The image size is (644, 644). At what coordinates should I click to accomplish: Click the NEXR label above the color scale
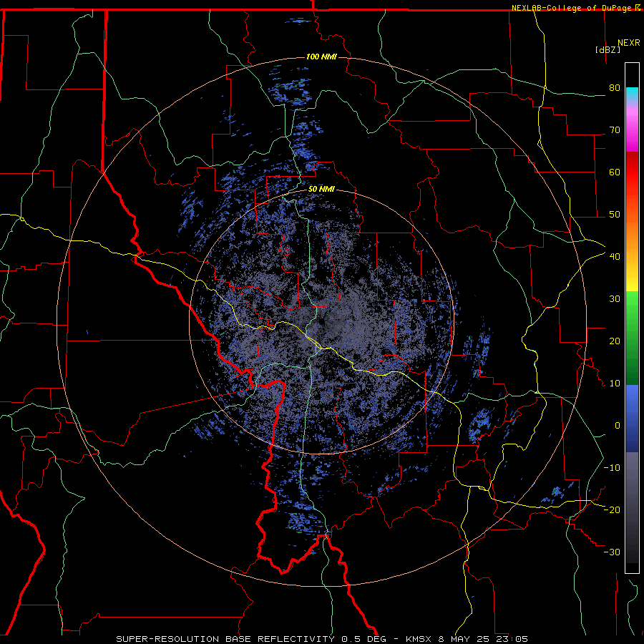(629, 43)
